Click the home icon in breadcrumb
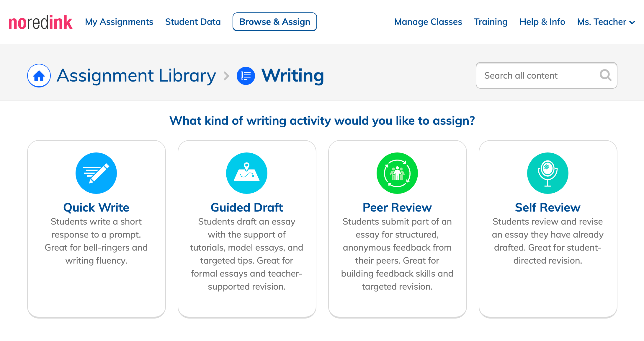The width and height of the screenshot is (644, 341). click(x=39, y=76)
